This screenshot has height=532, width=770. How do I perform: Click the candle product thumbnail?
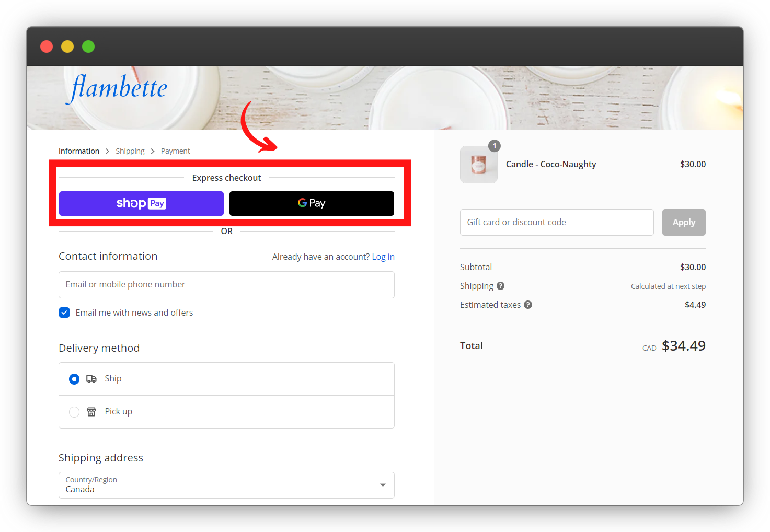[x=479, y=165]
